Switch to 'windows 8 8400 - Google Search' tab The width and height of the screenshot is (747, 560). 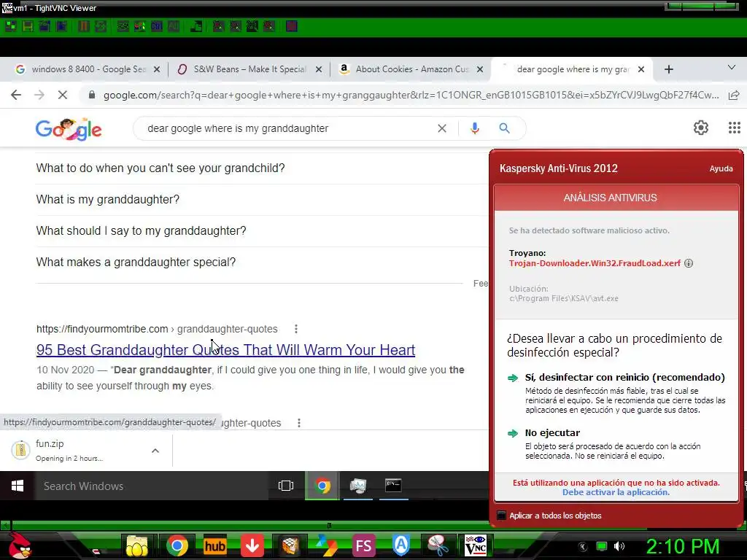(88, 69)
